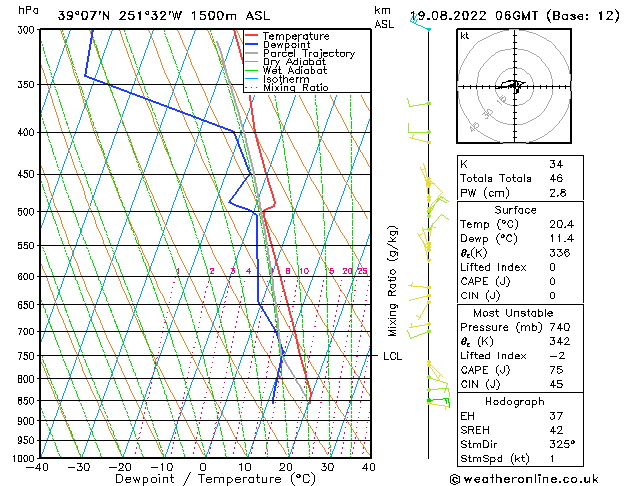This screenshot has width=629, height=486.
Task: Click the surface Temp value "20.4"
Action: click(562, 224)
